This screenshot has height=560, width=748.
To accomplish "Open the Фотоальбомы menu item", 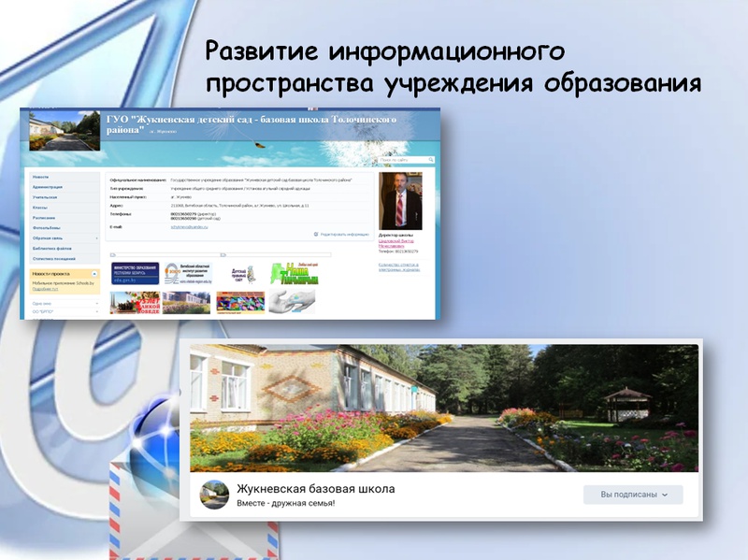I will click(46, 228).
